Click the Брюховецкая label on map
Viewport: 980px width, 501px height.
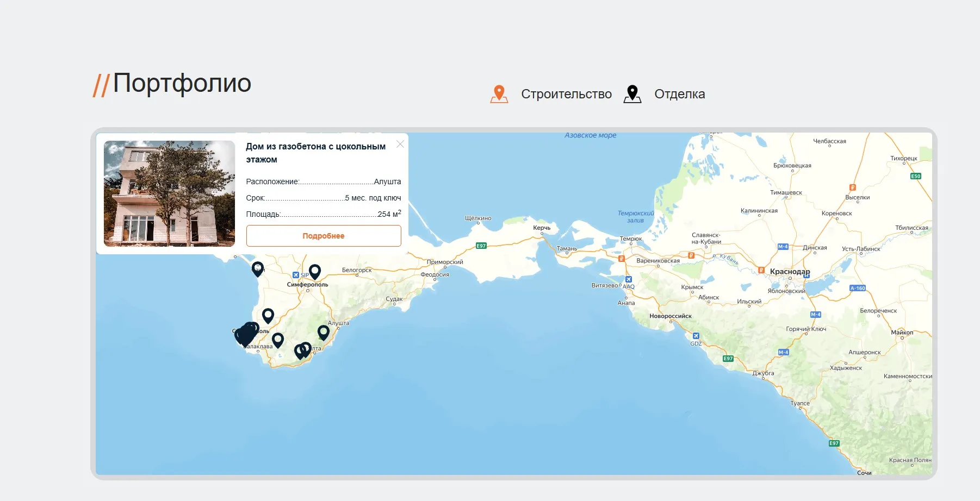tap(792, 165)
